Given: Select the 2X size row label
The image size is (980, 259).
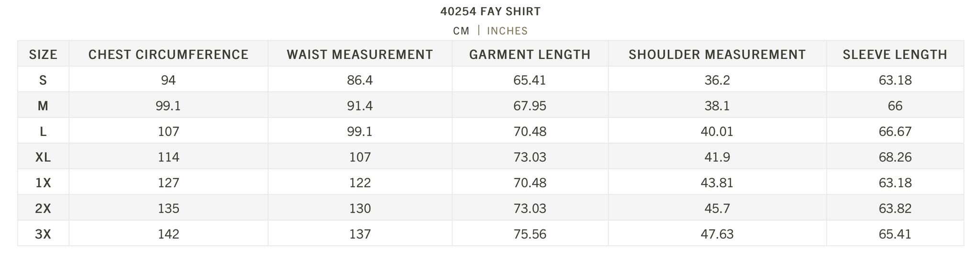Looking at the screenshot, I should (43, 209).
